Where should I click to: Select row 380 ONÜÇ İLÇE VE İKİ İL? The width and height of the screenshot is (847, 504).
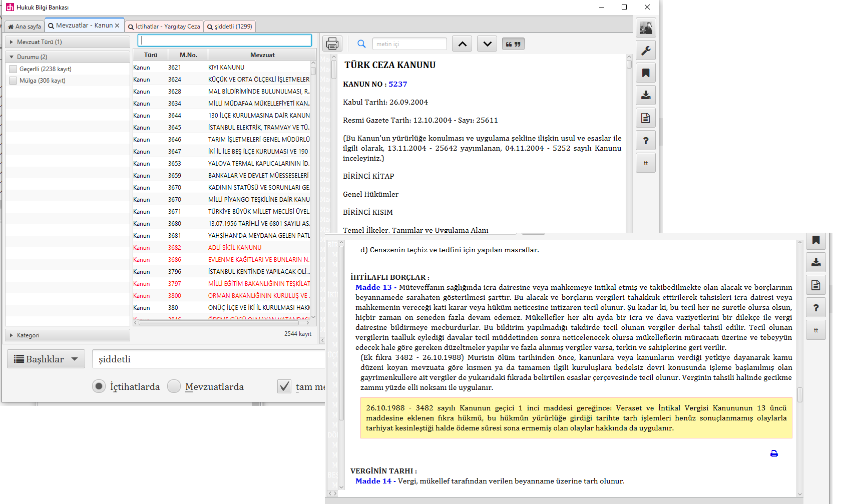(x=221, y=308)
